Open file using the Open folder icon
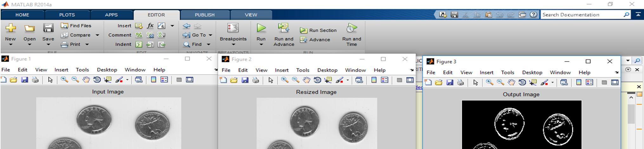644x149 pixels. (x=29, y=28)
